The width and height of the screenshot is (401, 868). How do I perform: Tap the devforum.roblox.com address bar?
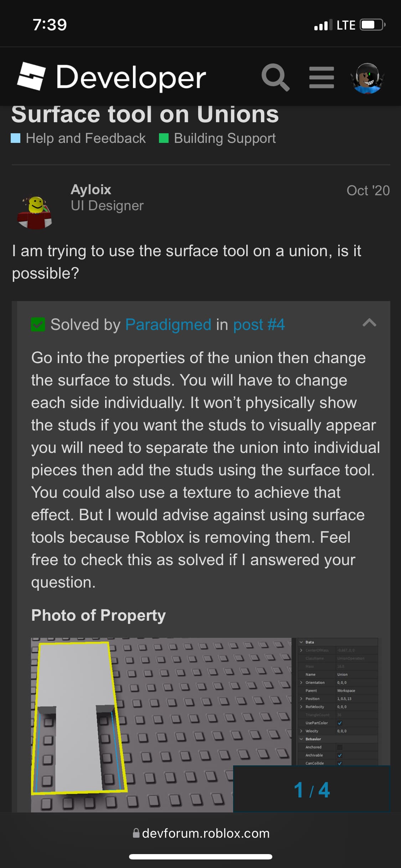(205, 833)
